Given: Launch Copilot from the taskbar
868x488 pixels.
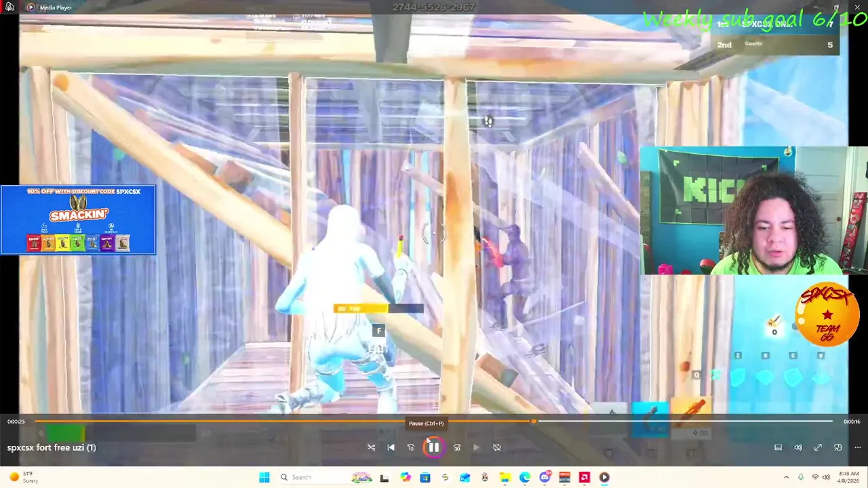Looking at the screenshot, I should pos(405,477).
